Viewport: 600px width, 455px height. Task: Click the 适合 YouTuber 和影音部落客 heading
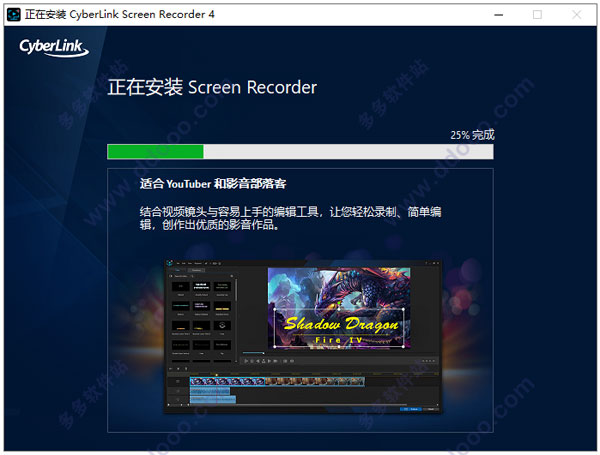point(213,184)
